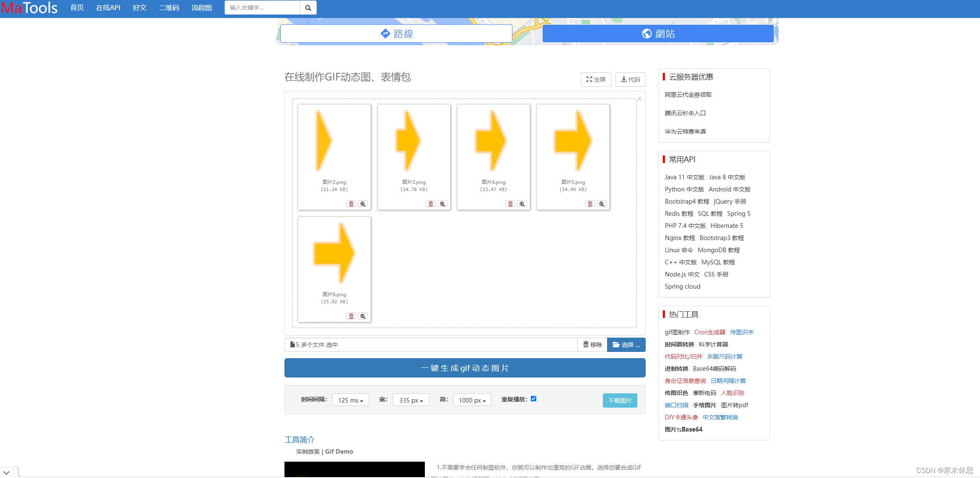
Task: Click the search magnifier button in navbar
Action: [308, 8]
